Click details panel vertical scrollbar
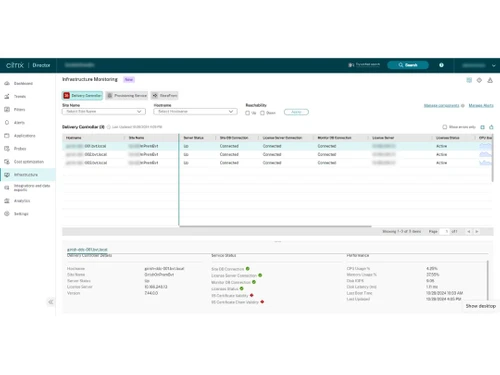 pyautogui.click(x=488, y=280)
